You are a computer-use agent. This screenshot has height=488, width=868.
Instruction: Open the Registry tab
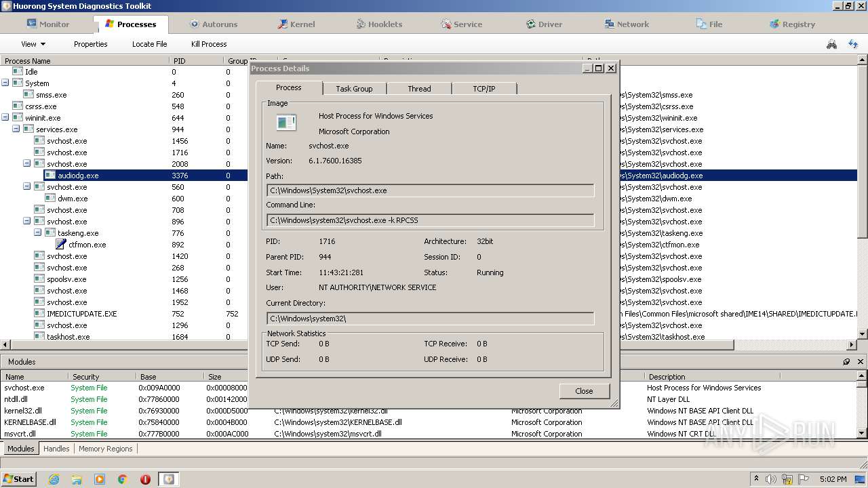pos(792,24)
